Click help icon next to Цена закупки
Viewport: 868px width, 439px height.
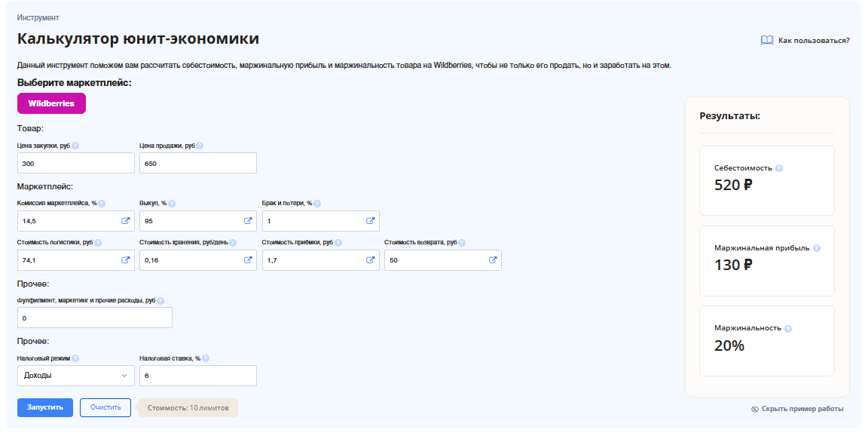coord(75,146)
